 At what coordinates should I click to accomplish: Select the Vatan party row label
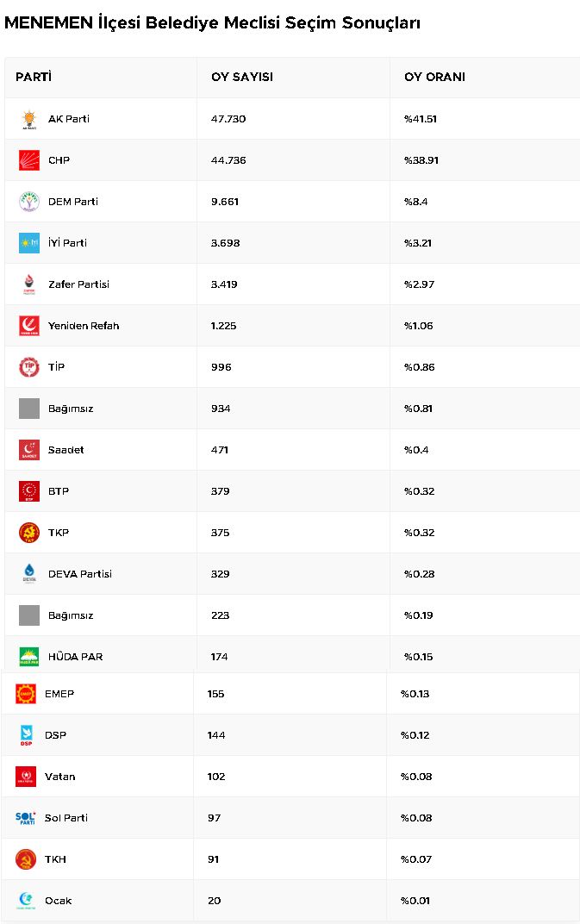point(60,777)
